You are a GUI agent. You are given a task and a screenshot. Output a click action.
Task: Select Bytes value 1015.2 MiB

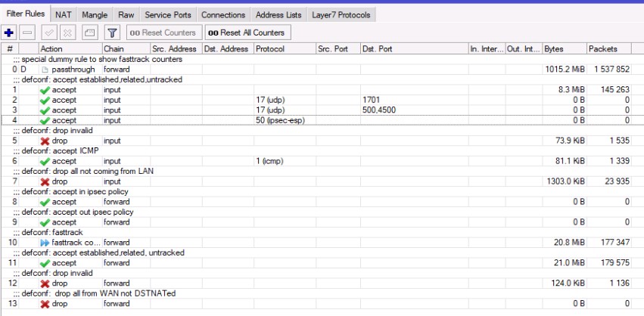565,70
